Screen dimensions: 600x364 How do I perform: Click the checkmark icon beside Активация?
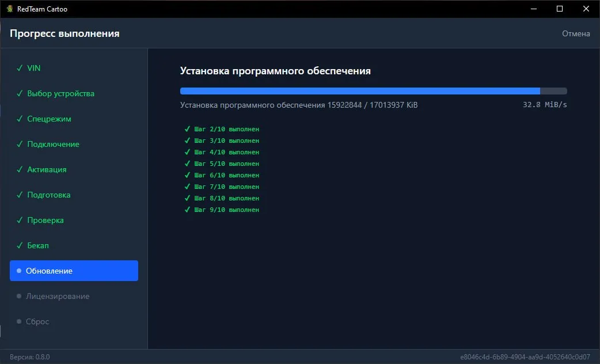point(20,169)
